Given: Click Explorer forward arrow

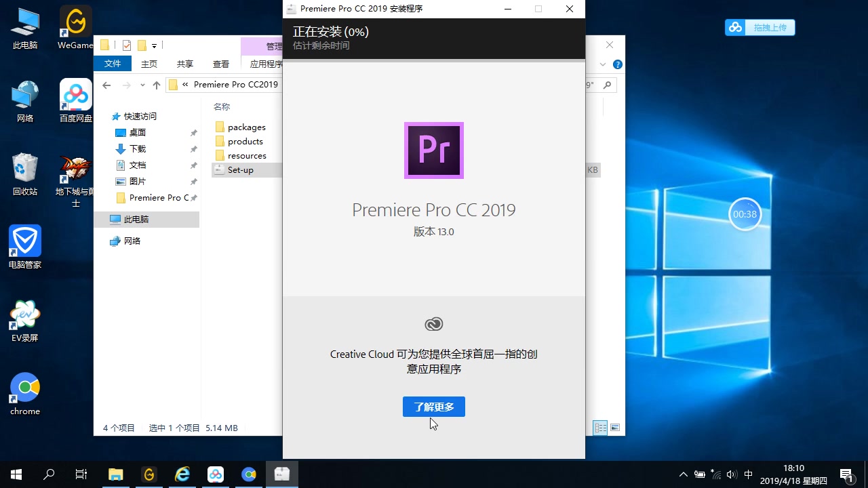Looking at the screenshot, I should click(x=126, y=85).
